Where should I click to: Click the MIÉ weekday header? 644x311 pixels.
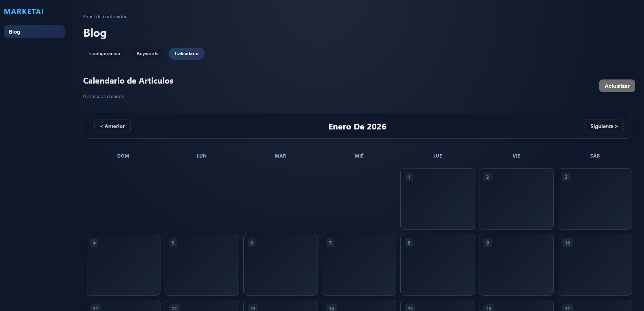tap(359, 156)
